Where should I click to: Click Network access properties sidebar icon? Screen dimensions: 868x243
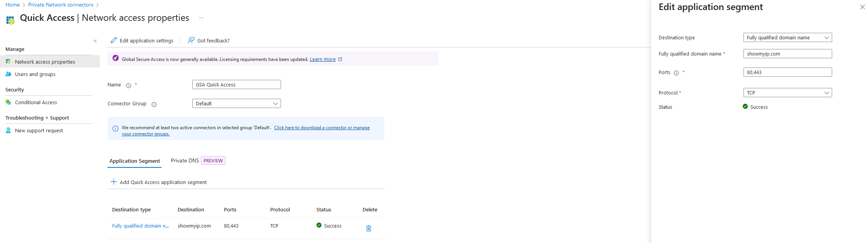(8, 61)
